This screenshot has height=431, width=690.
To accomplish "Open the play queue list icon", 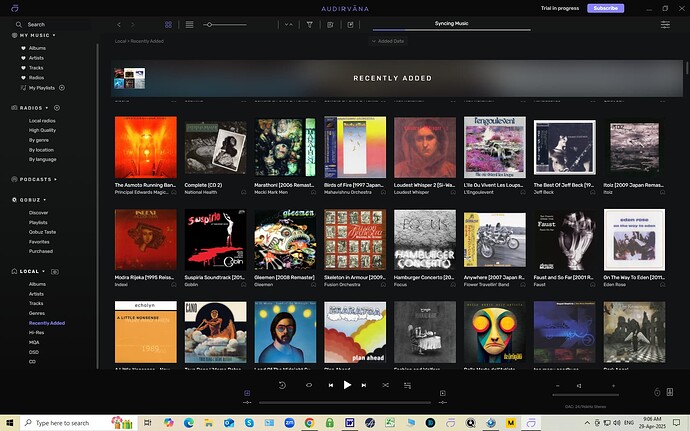I will point(407,386).
